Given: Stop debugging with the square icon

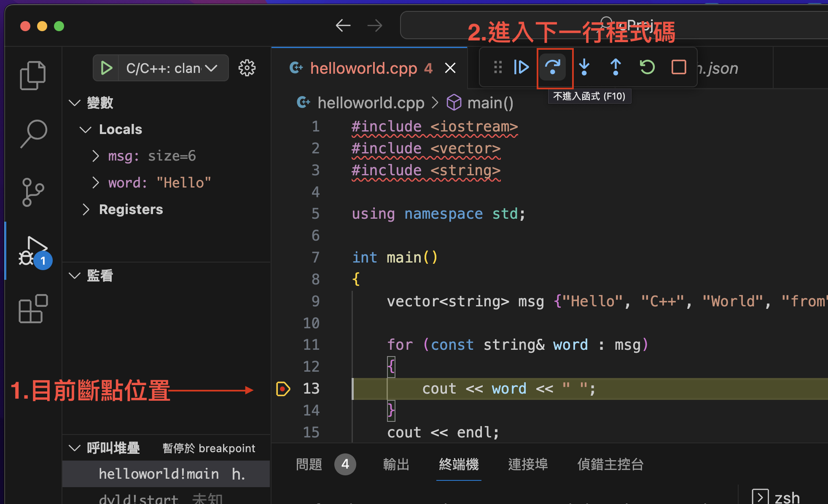Looking at the screenshot, I should (x=678, y=67).
